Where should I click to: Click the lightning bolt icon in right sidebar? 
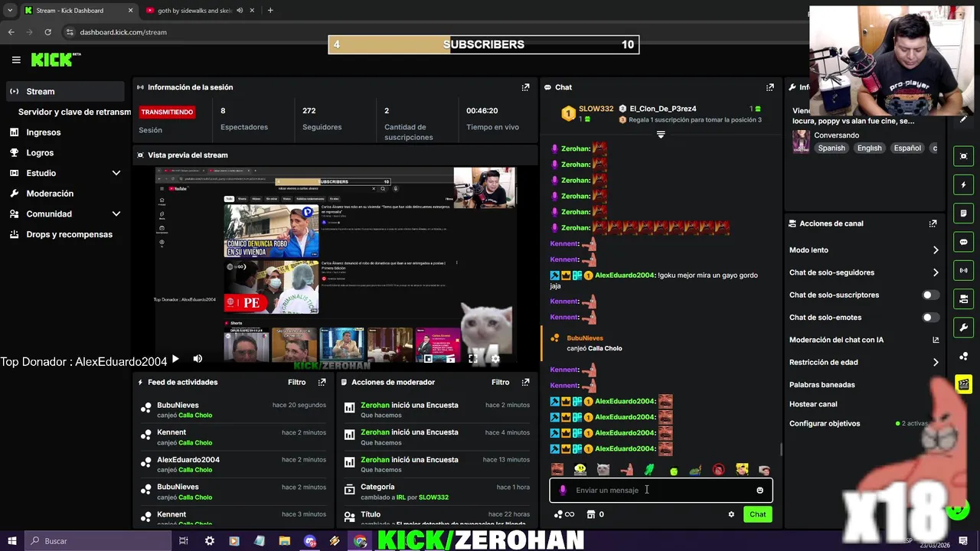coord(963,184)
